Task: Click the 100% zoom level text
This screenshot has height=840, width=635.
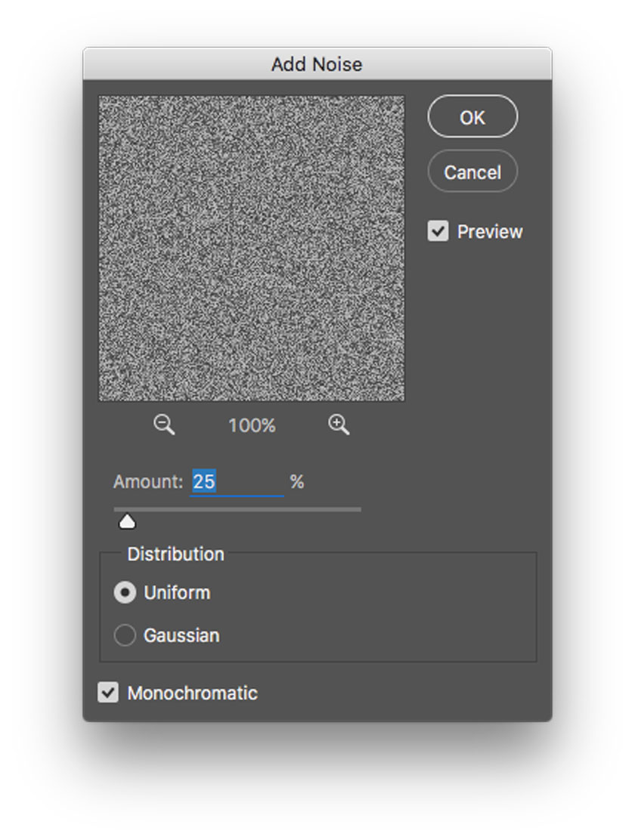Action: coord(252,425)
